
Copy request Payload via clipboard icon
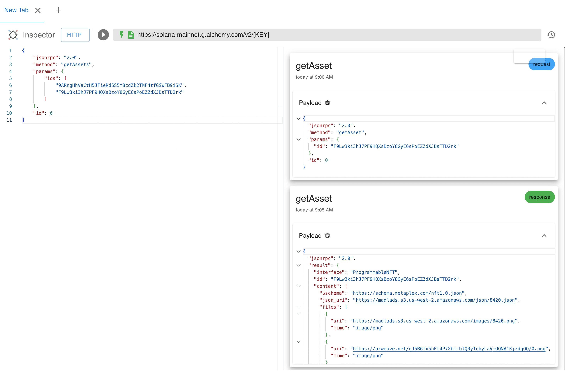(x=327, y=103)
